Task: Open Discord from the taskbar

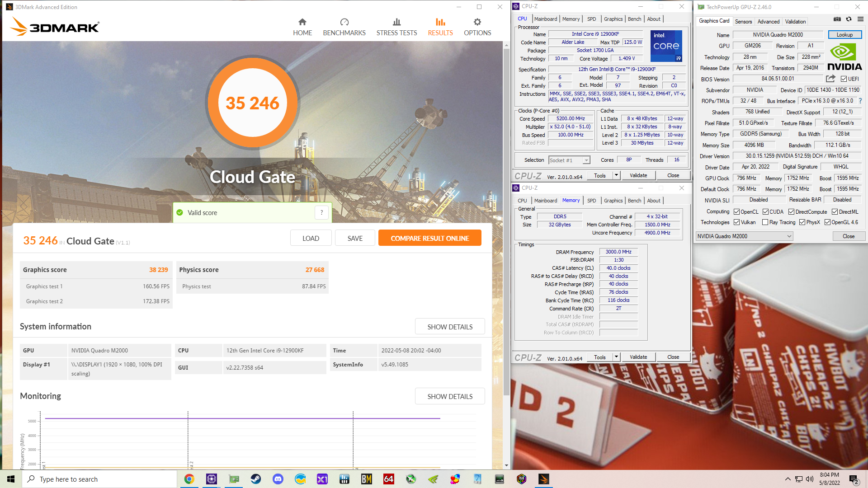Action: (278, 479)
